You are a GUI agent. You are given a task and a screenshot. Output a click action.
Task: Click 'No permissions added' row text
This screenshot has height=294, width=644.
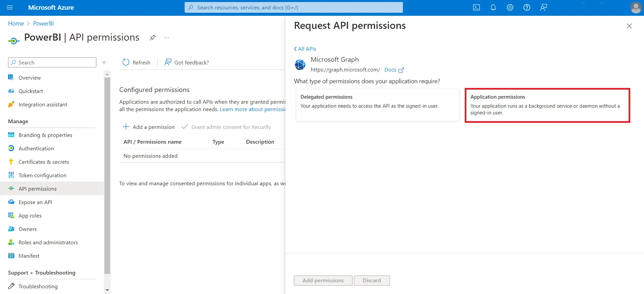(x=150, y=156)
